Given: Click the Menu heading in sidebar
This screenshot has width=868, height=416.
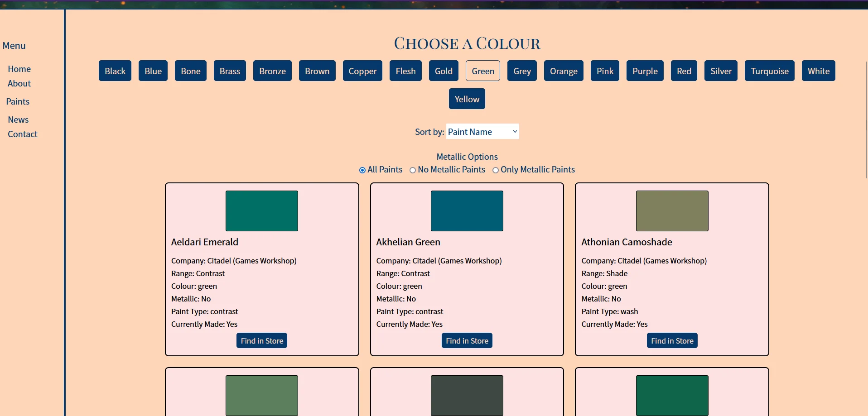Looking at the screenshot, I should [x=14, y=46].
